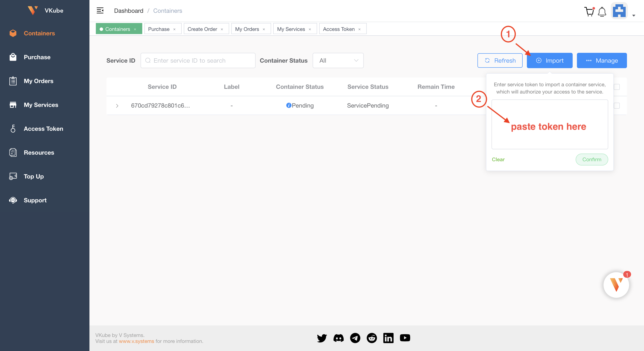Switch to the My Orders tab
The width and height of the screenshot is (644, 351).
coord(247,29)
